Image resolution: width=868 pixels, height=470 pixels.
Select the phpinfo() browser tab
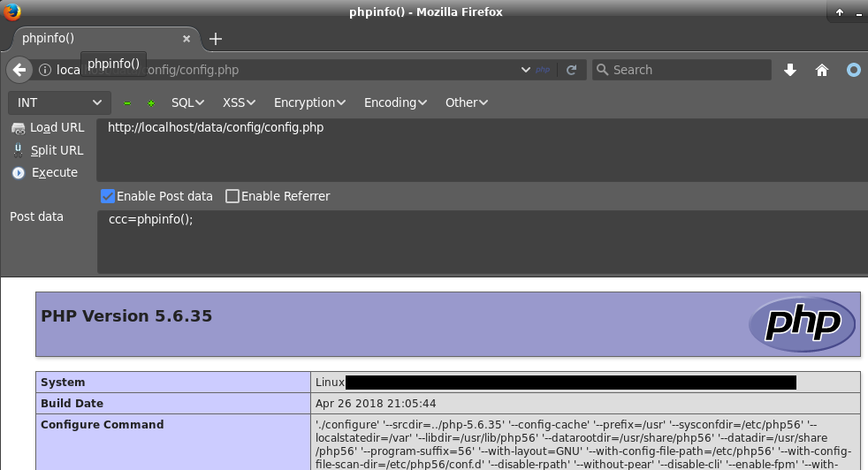click(x=105, y=39)
